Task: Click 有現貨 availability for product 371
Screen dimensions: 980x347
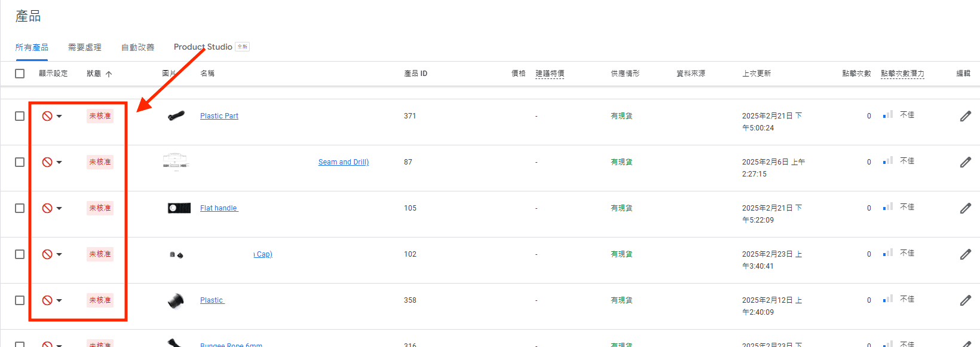Action: click(x=621, y=116)
